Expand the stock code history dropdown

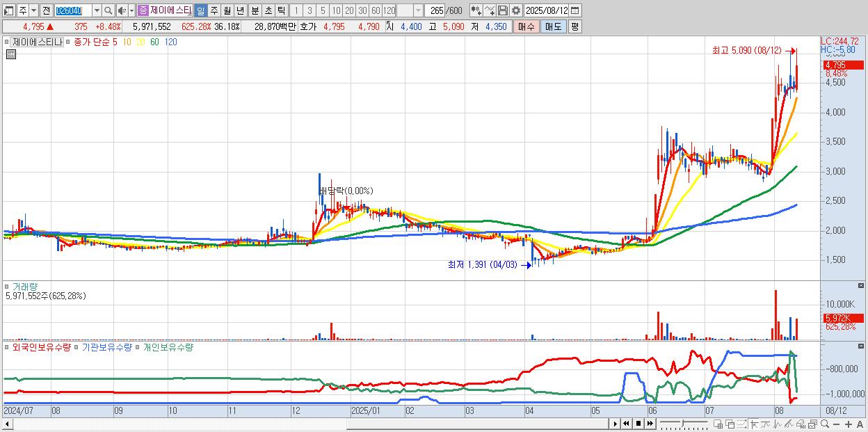(x=97, y=11)
